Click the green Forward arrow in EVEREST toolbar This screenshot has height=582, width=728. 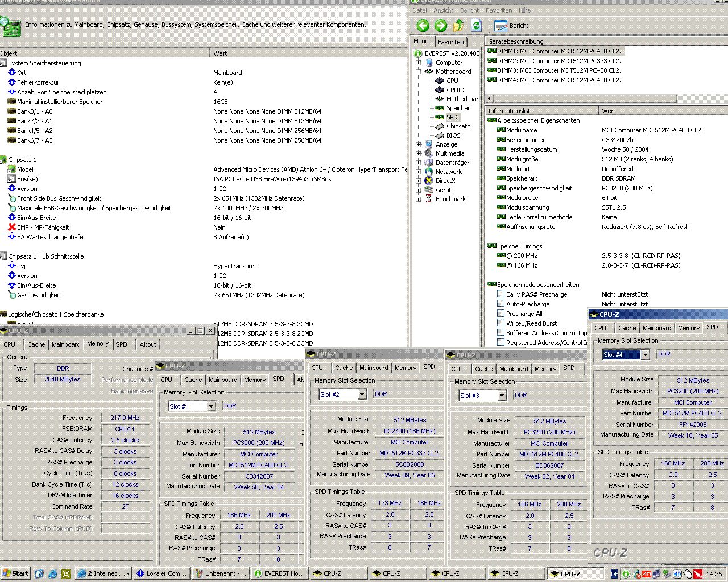(441, 26)
